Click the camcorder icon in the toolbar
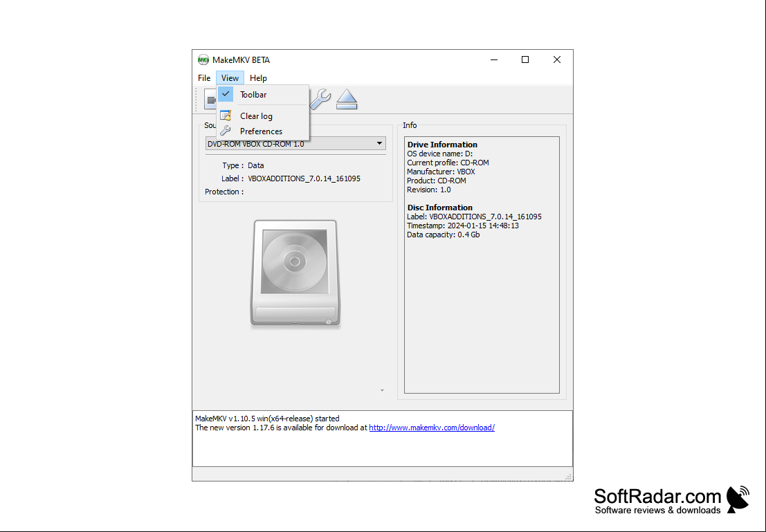The width and height of the screenshot is (766, 532). point(210,100)
